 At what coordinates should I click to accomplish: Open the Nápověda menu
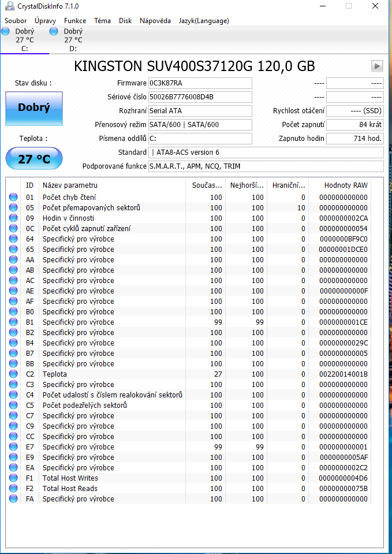(155, 20)
